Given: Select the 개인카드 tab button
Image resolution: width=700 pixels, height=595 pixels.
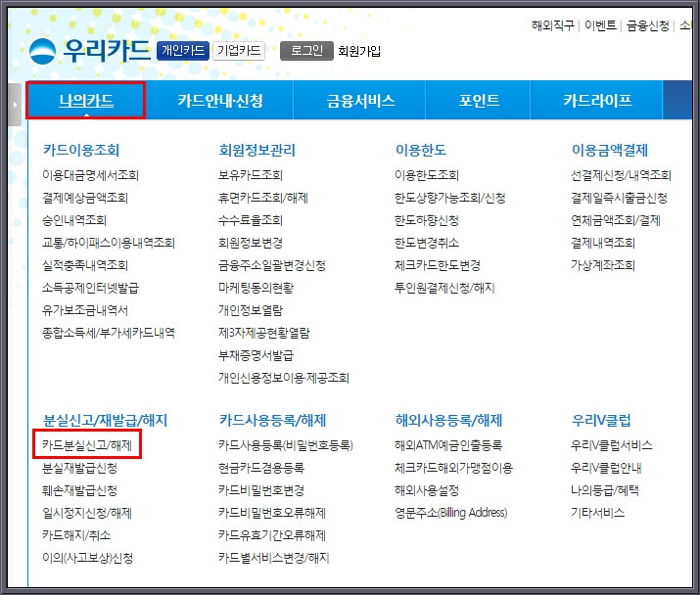Looking at the screenshot, I should coord(183,51).
